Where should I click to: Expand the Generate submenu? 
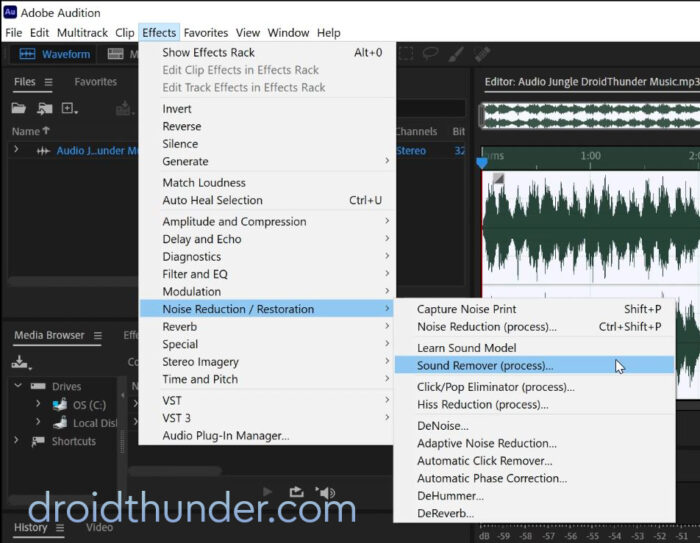pyautogui.click(x=267, y=162)
